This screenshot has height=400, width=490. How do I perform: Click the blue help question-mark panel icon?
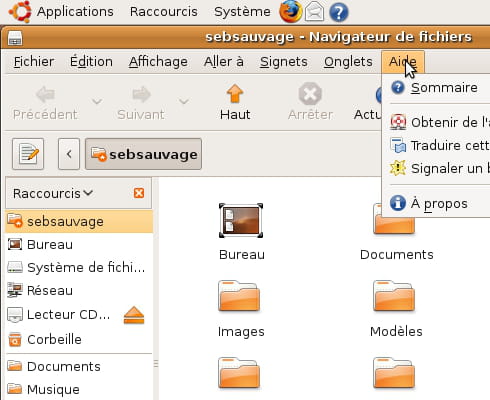(x=339, y=12)
